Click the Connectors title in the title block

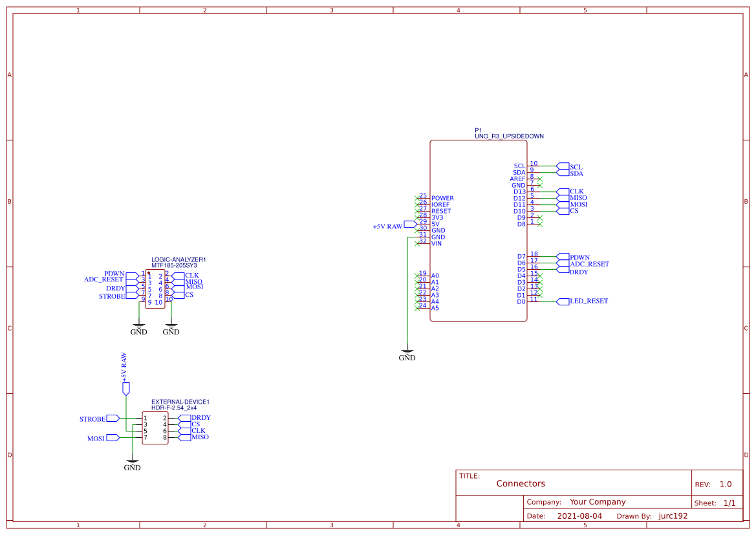(x=521, y=483)
